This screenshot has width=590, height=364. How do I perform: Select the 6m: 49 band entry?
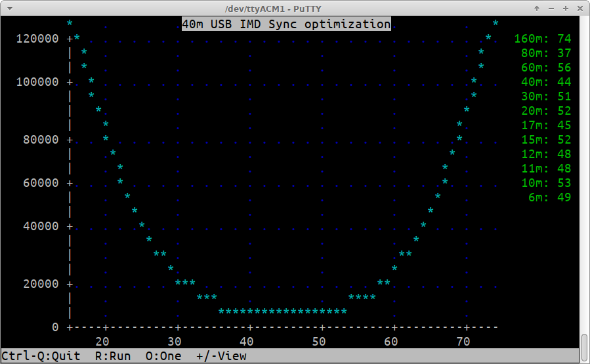point(549,197)
